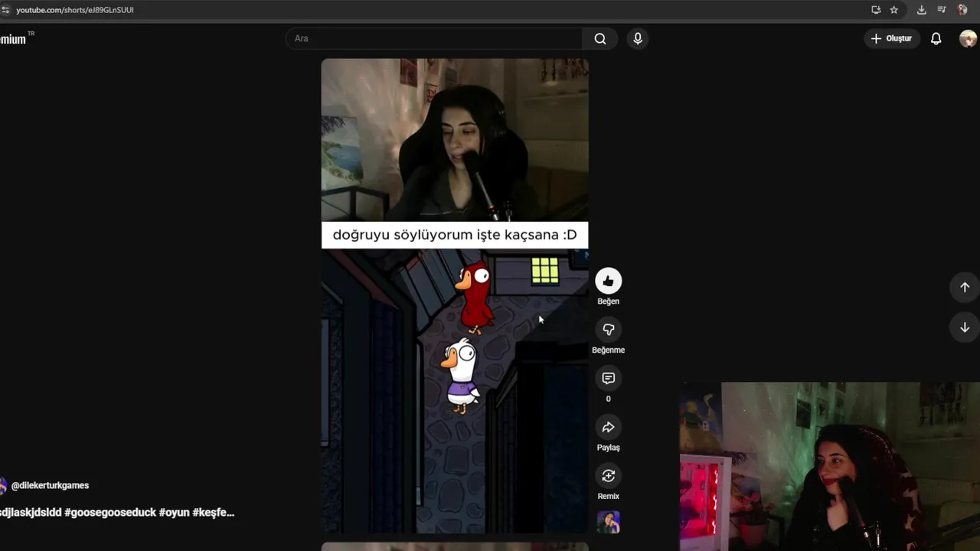Click the #goosegooseduck hashtag
Image resolution: width=980 pixels, height=551 pixels.
click(x=109, y=513)
